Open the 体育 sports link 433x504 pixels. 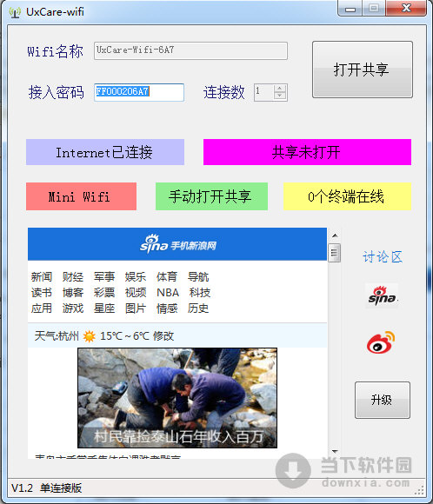[x=167, y=276]
